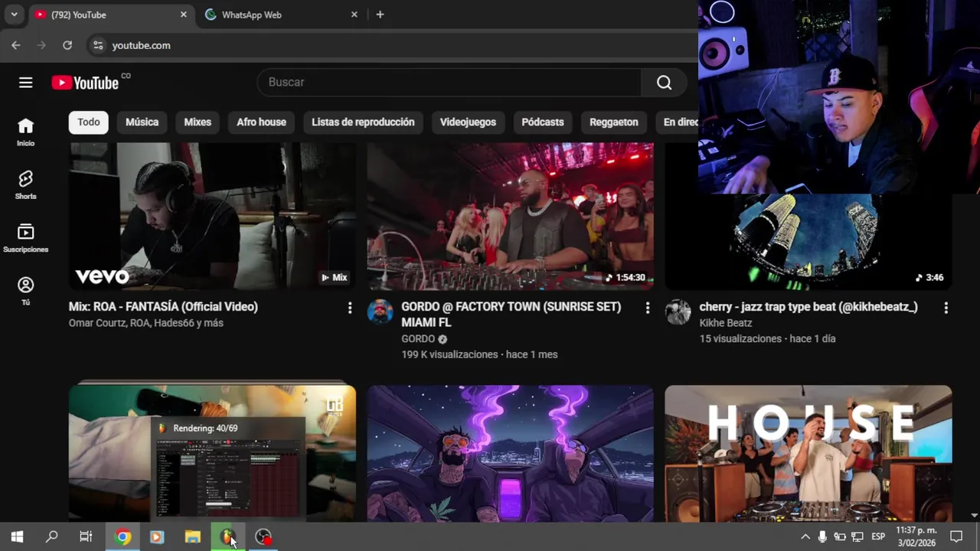Open the Kikhe Beatz channel avatar
The width and height of the screenshot is (980, 551).
click(x=678, y=312)
